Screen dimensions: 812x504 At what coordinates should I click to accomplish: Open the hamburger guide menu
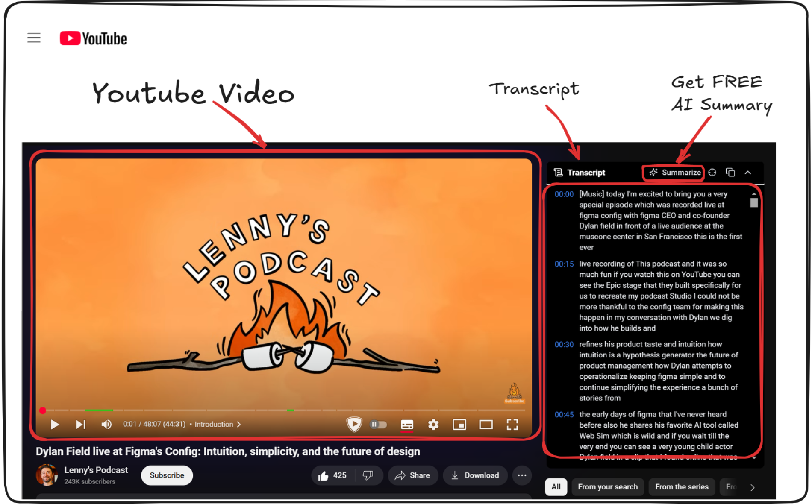34,38
